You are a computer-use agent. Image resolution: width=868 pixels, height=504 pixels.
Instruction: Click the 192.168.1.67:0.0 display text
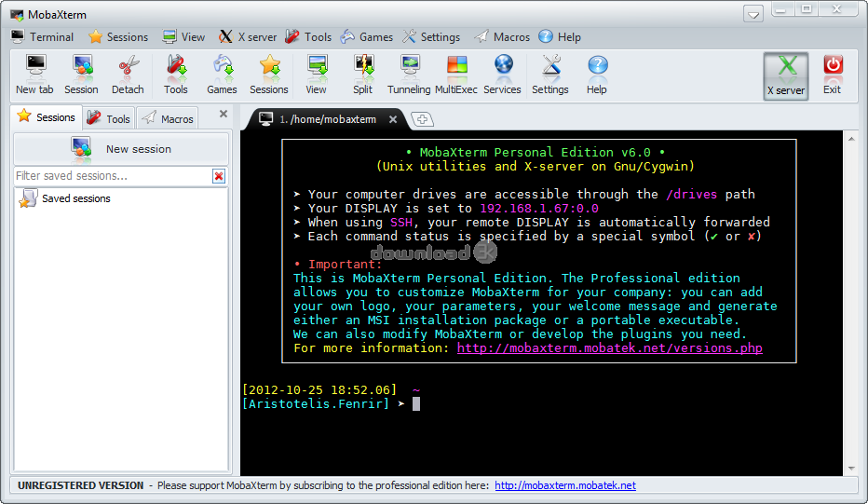pyautogui.click(x=539, y=209)
